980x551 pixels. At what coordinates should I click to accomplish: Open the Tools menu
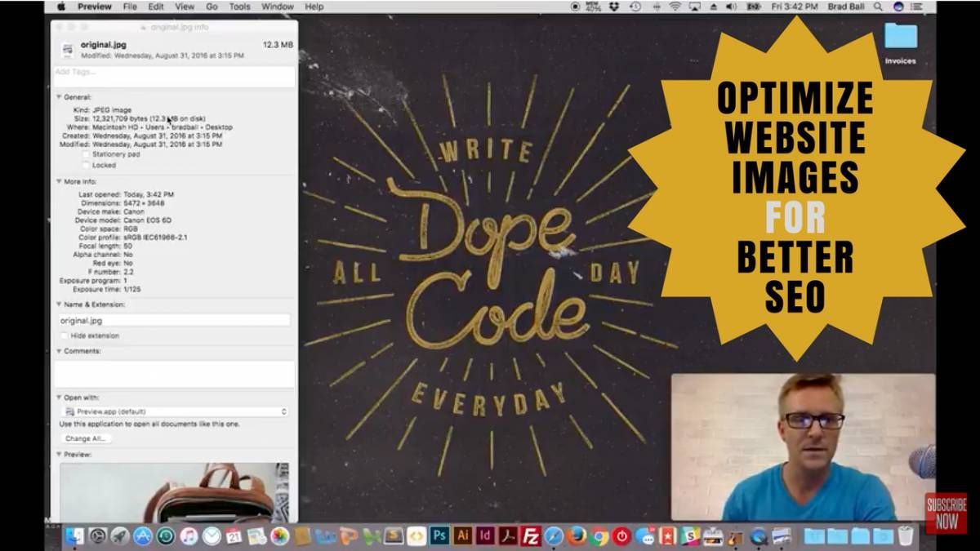(x=238, y=7)
